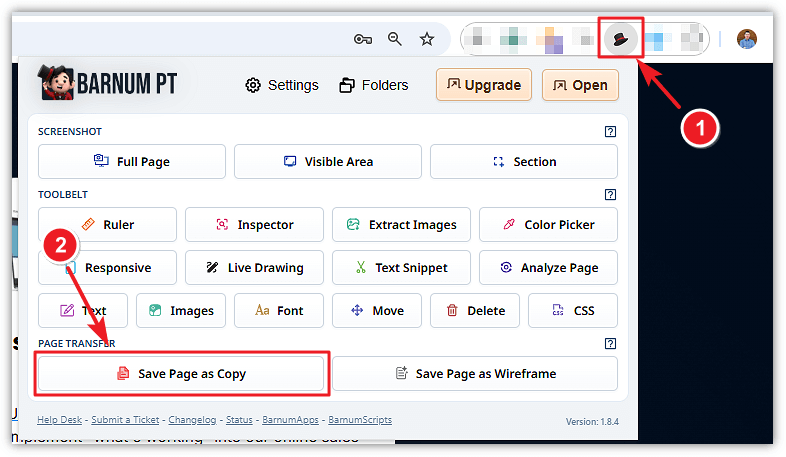Select the Images tool

(181, 311)
